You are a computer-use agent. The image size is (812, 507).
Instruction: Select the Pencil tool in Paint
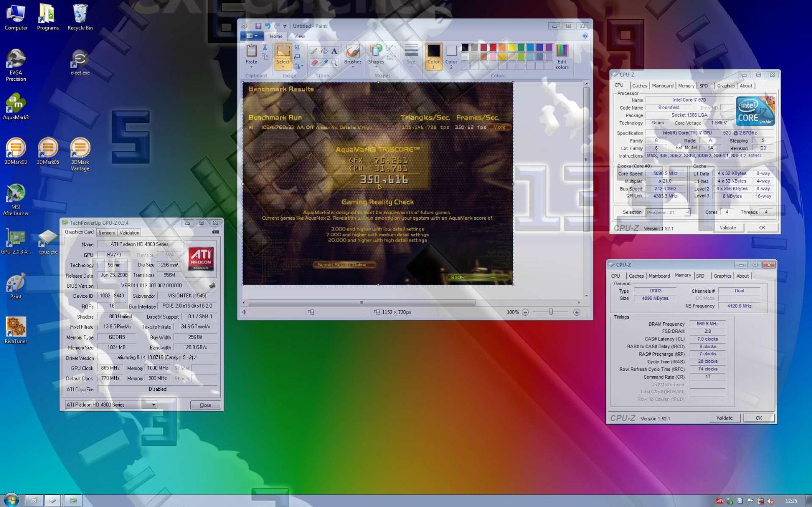(x=314, y=51)
